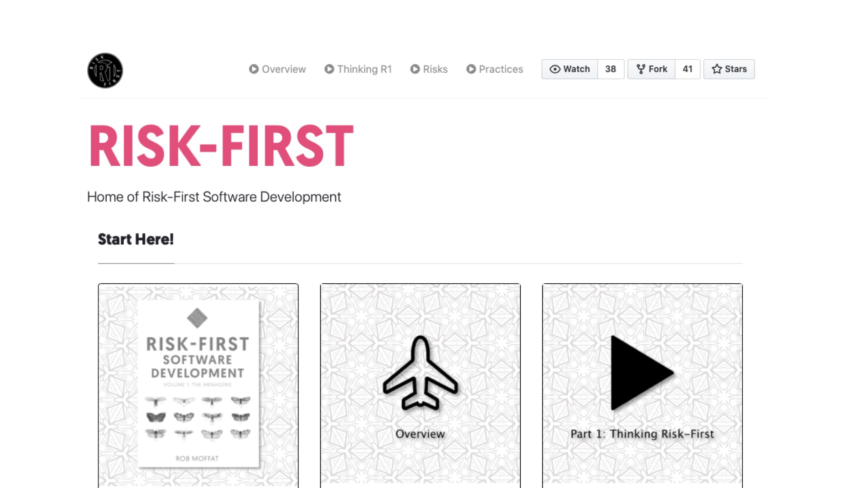Click the eye icon in Watch button

click(x=555, y=69)
